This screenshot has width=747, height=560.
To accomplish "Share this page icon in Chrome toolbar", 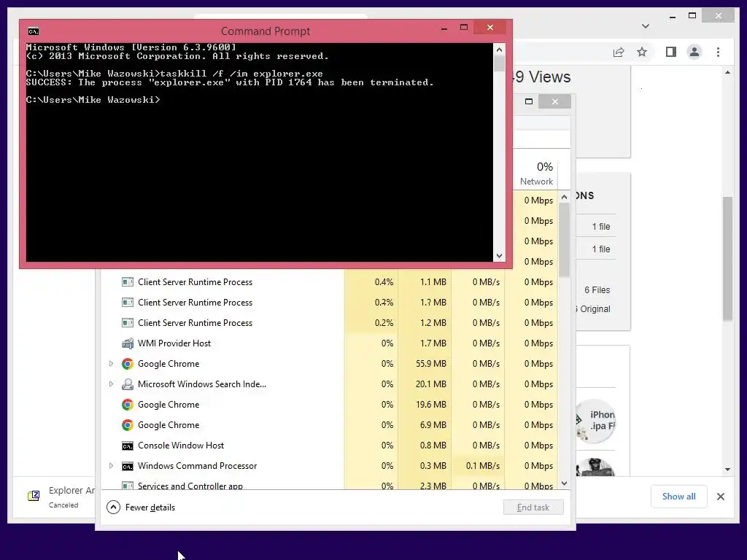I will tap(619, 52).
